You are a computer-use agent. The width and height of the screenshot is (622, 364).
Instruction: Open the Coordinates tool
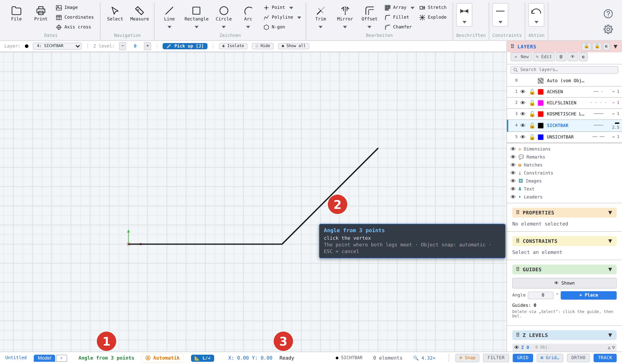tap(75, 17)
